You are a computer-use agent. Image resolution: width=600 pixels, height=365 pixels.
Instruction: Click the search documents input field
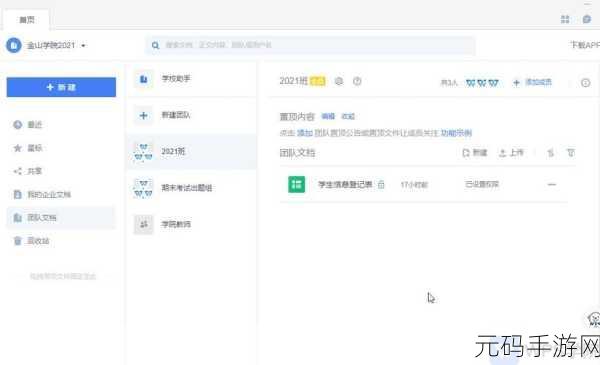click(311, 45)
